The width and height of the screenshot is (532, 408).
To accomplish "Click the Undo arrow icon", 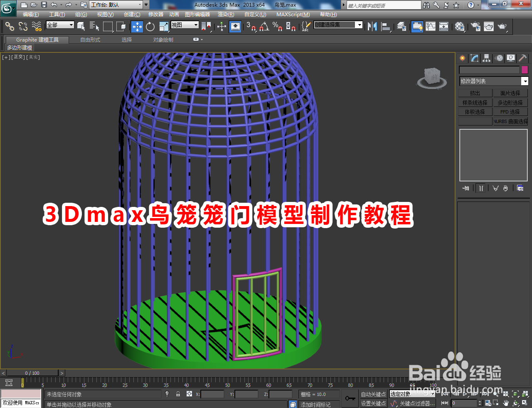I will [54, 5].
